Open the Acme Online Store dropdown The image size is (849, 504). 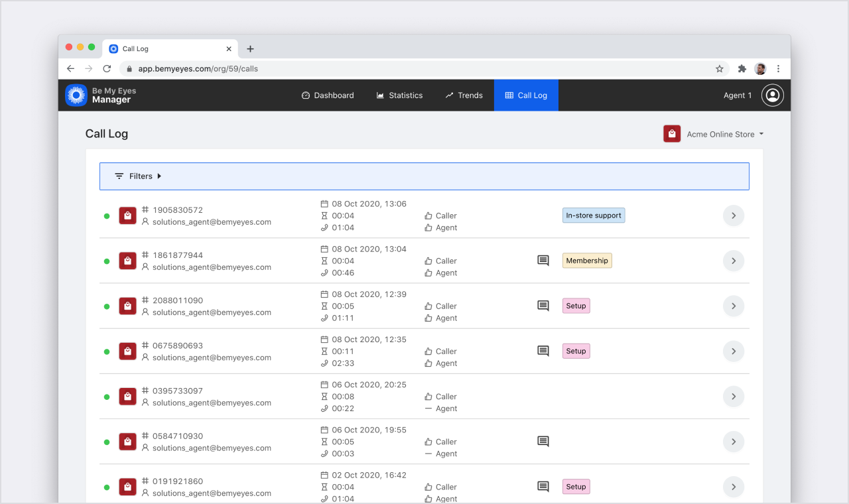pyautogui.click(x=725, y=134)
